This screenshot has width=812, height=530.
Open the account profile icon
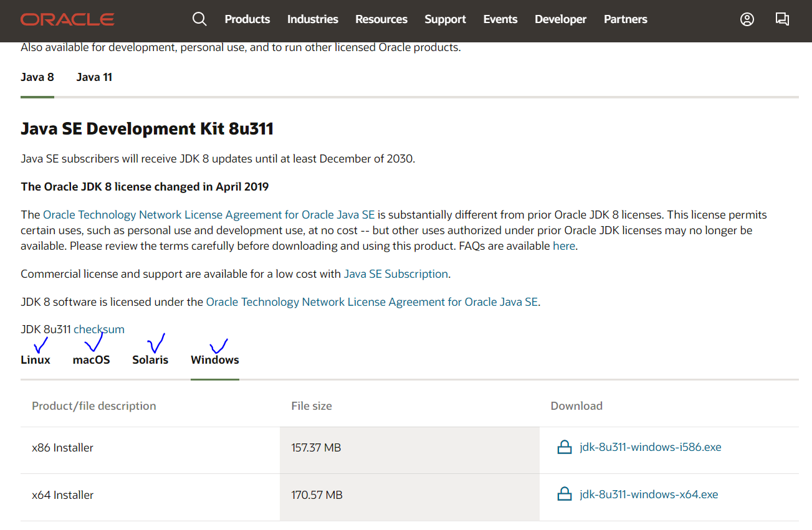(747, 19)
